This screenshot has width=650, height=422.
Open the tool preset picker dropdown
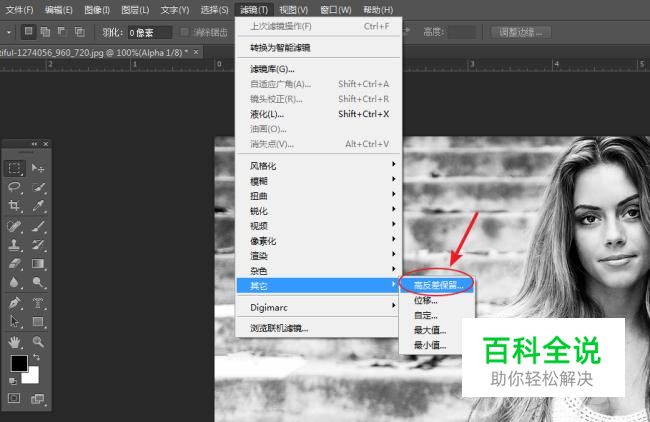pyautogui.click(x=8, y=32)
